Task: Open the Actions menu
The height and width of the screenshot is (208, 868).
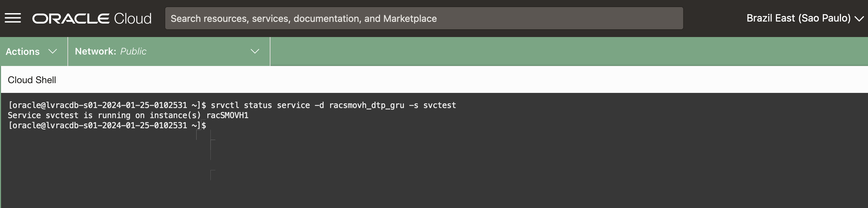Action: pos(23,51)
